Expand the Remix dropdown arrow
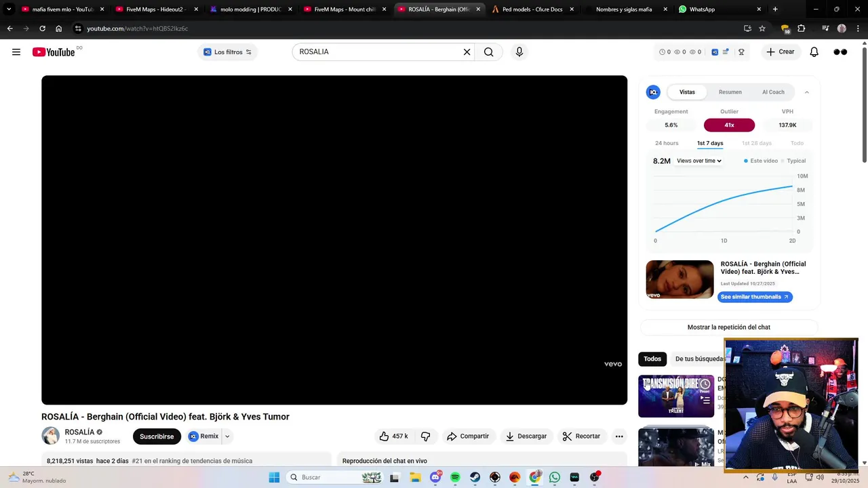 point(227,436)
